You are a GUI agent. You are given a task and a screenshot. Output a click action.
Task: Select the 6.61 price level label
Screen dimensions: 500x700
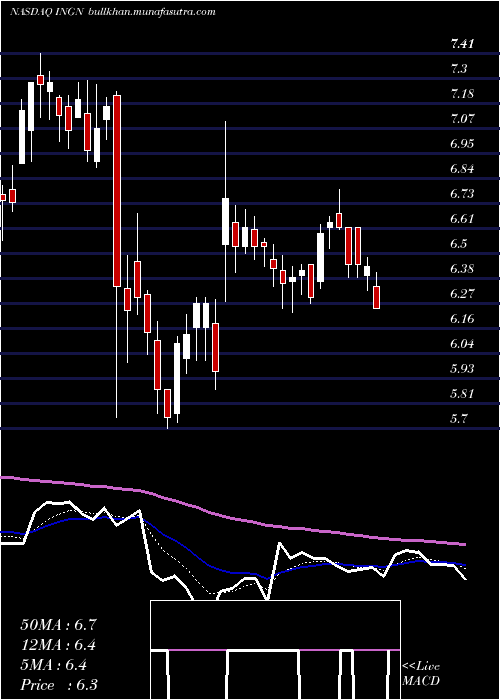click(462, 219)
